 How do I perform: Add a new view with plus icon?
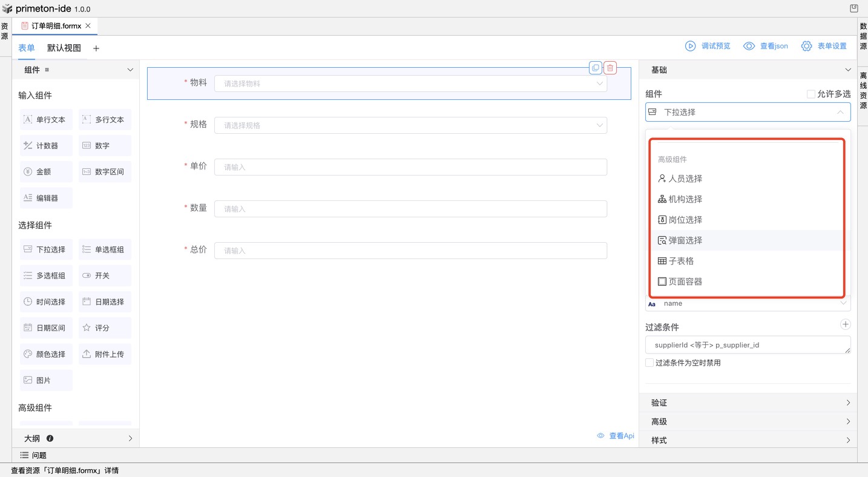click(x=96, y=48)
